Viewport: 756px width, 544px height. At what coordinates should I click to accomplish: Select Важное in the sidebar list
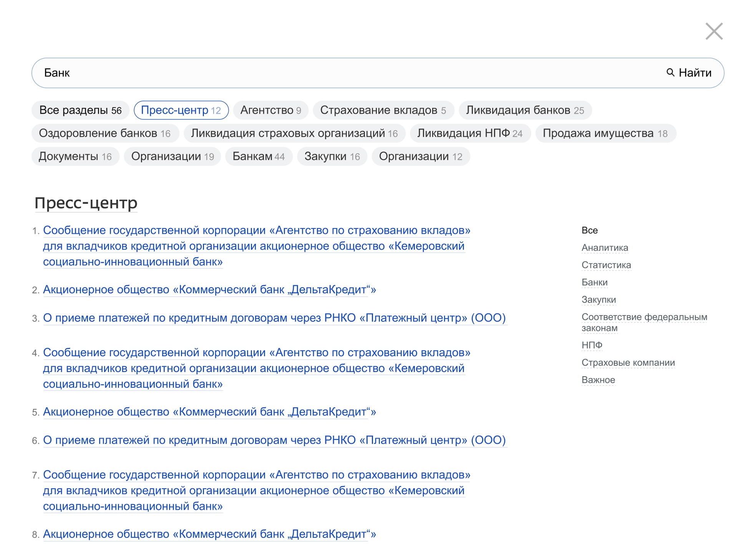pos(598,380)
